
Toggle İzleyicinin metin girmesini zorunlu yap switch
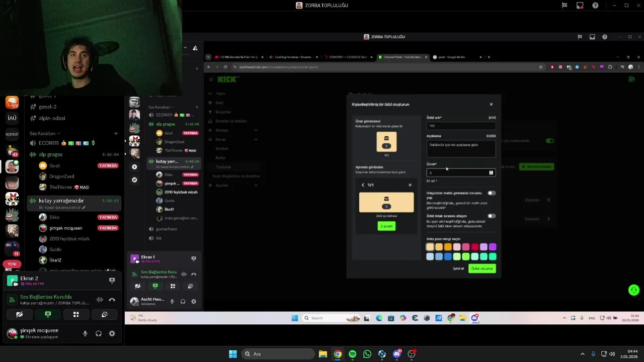pos(492,193)
